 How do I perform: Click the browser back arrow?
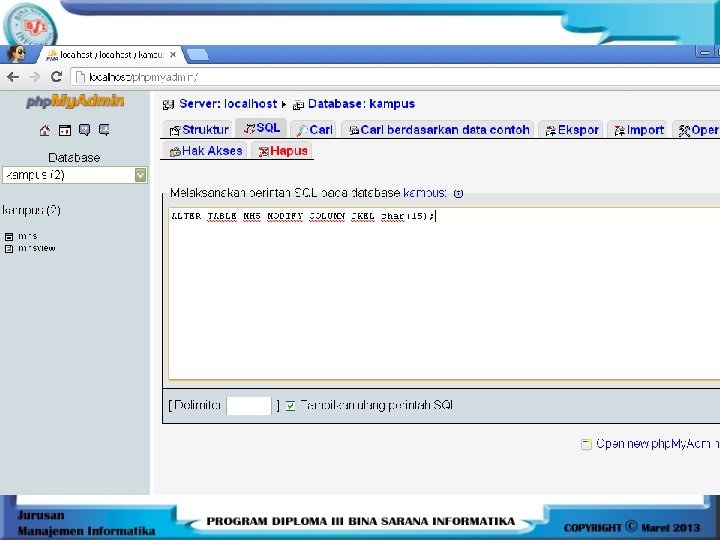pyautogui.click(x=13, y=77)
